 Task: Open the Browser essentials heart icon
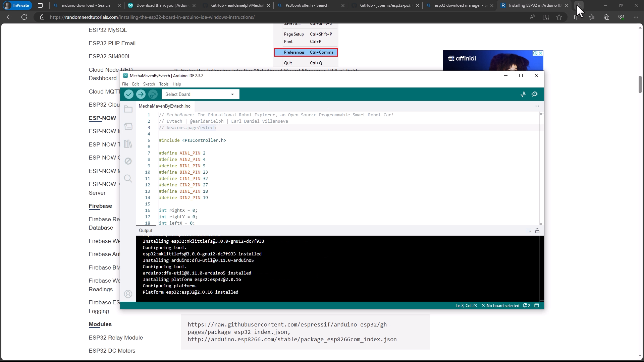click(621, 17)
